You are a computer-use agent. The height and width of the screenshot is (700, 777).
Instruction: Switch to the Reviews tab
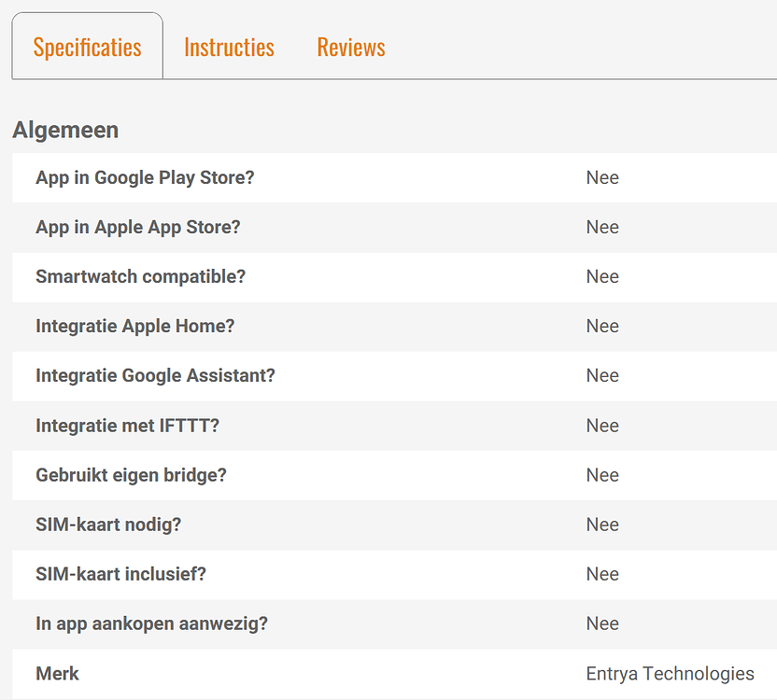(351, 48)
